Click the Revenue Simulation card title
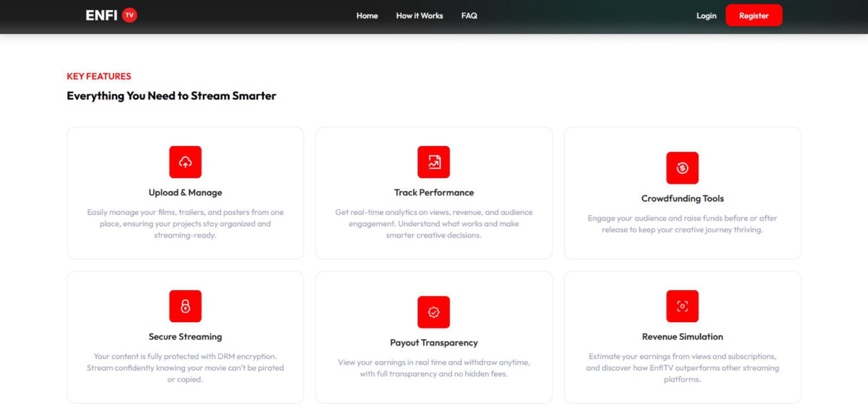 (682, 337)
